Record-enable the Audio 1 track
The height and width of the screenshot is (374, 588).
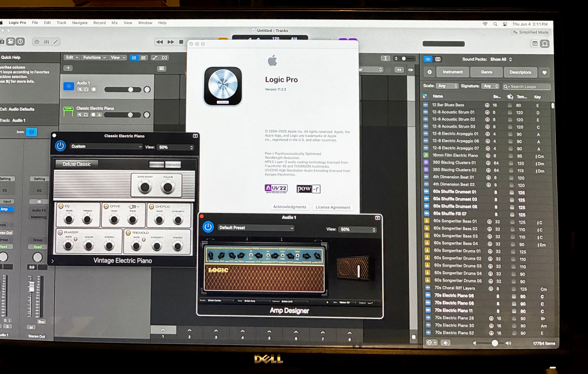[94, 90]
